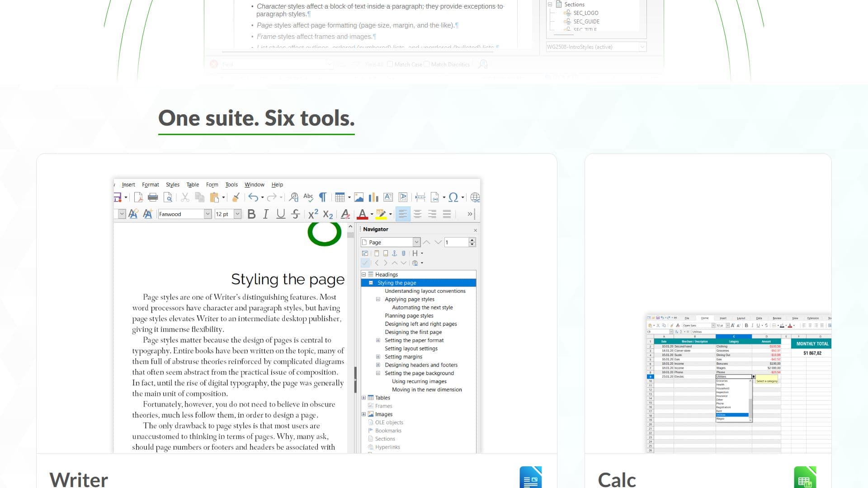
Task: Open the Format menu
Action: pyautogui.click(x=151, y=185)
